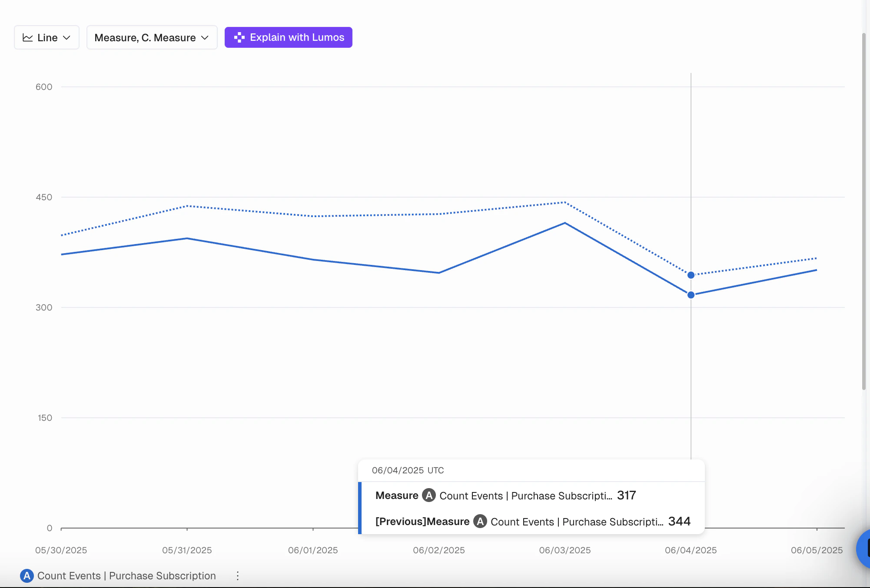Viewport: 870px width, 588px height.
Task: Click the A badge in the tooltip's [Previous]Measure row
Action: pyautogui.click(x=480, y=522)
